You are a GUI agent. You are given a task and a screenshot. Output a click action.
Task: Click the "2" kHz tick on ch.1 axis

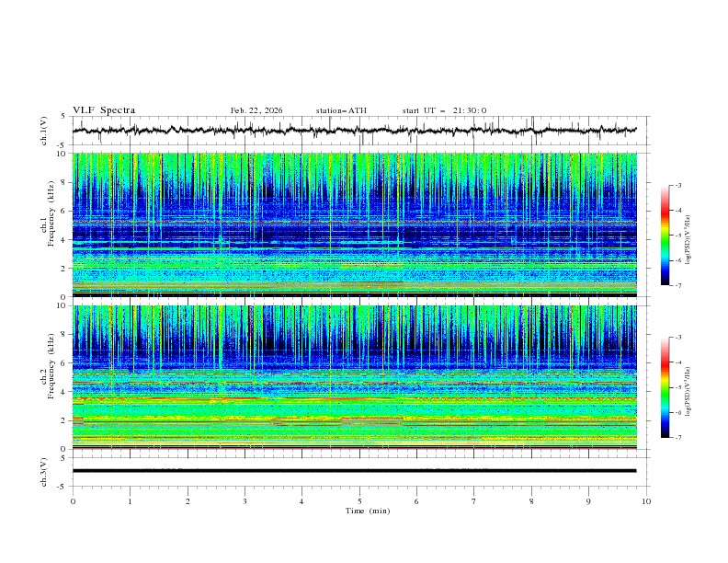click(64, 269)
